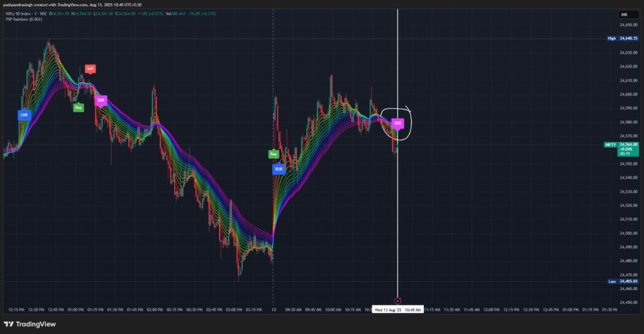Click the 10:49 AM crosshair time label
The height and width of the screenshot is (334, 644).
pyautogui.click(x=397, y=309)
